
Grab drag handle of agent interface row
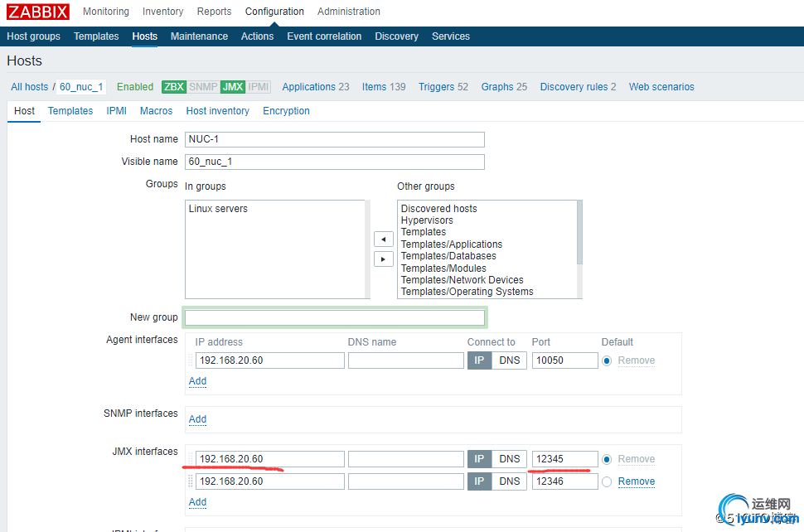[x=191, y=360]
